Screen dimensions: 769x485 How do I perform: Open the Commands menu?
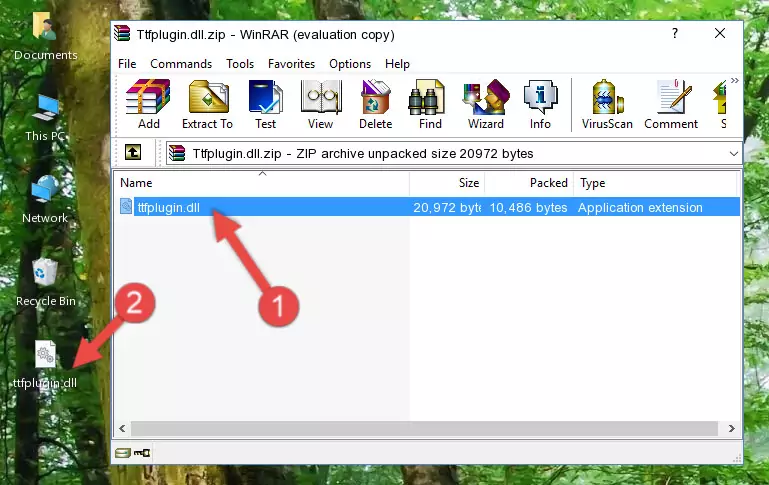pyautogui.click(x=181, y=64)
